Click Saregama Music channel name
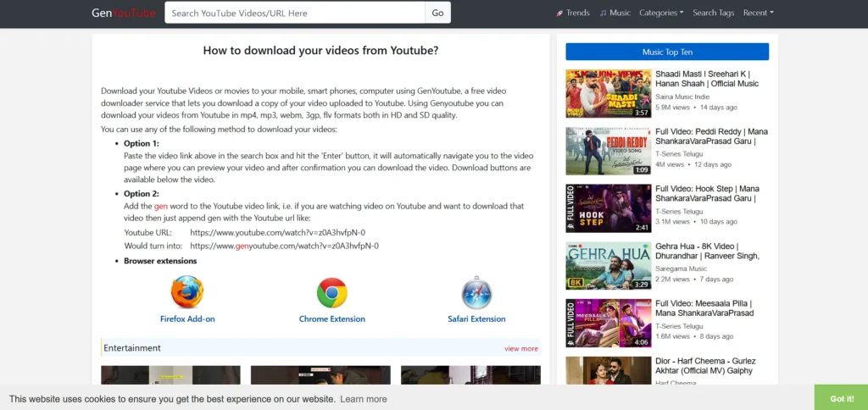Viewport: 868px width, 410px height. (x=681, y=269)
